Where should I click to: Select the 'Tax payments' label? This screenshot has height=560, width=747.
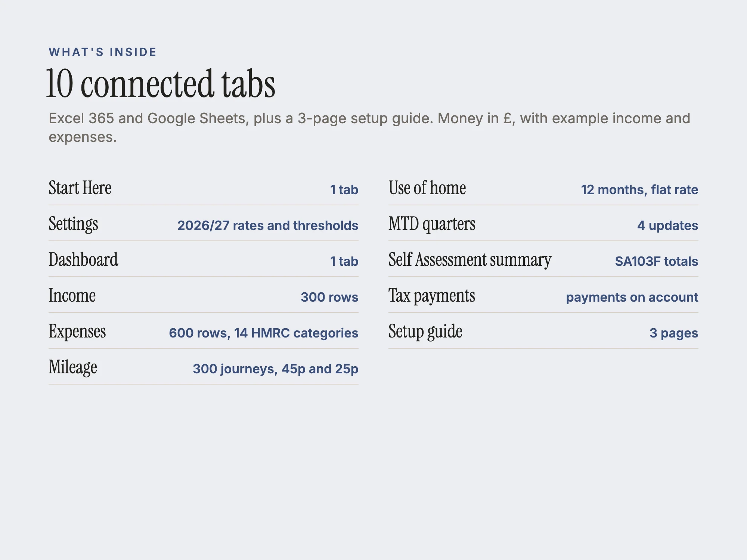(432, 296)
